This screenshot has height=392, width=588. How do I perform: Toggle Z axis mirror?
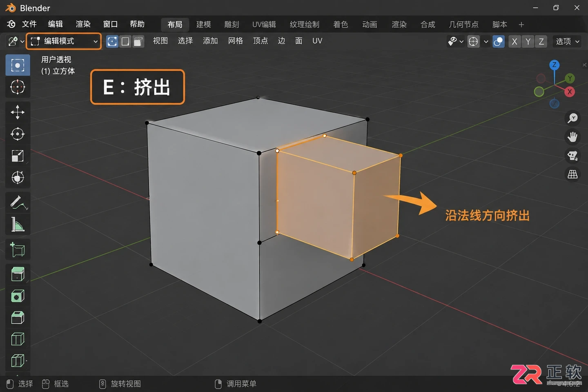541,42
